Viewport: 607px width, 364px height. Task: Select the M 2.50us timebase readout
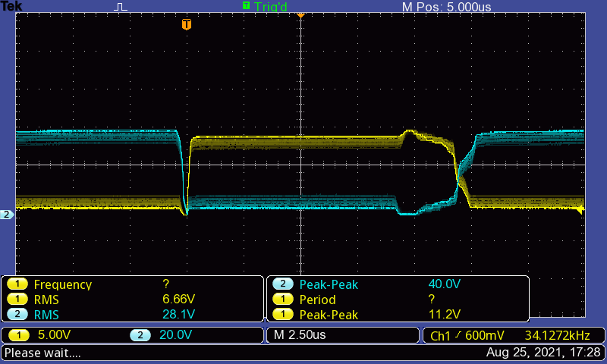tap(300, 335)
